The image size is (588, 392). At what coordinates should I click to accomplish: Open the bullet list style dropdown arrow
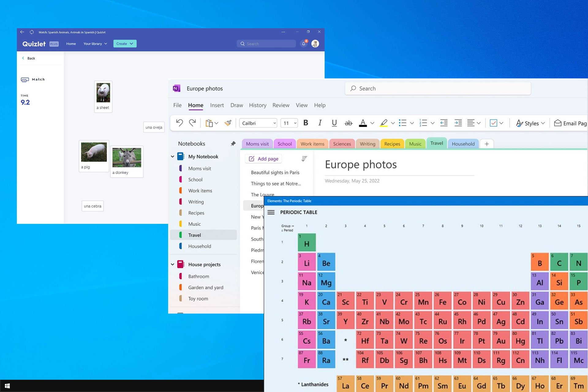click(412, 123)
